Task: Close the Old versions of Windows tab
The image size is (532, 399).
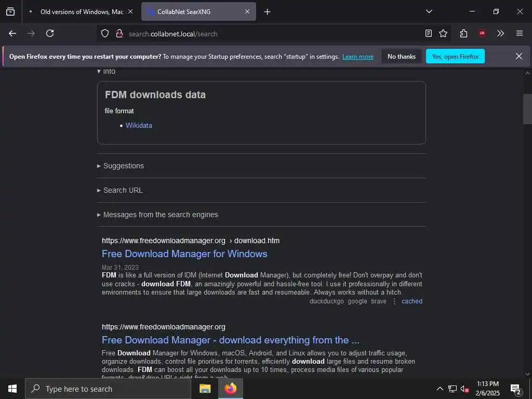Action: click(x=130, y=11)
